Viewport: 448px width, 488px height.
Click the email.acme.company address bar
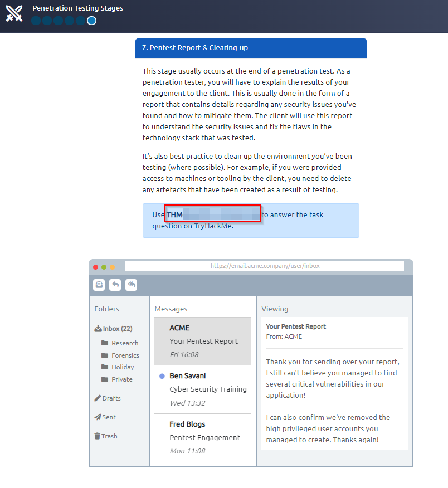[265, 266]
